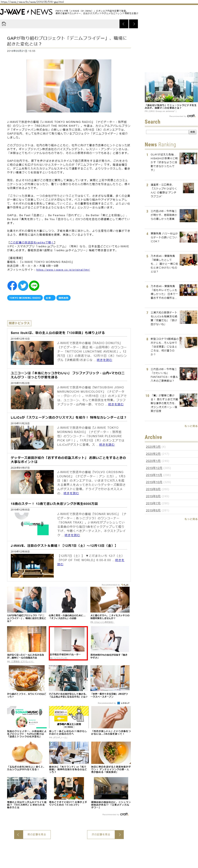Click the next article arrow at top
The image size is (198, 868).
pyautogui.click(x=134, y=24)
